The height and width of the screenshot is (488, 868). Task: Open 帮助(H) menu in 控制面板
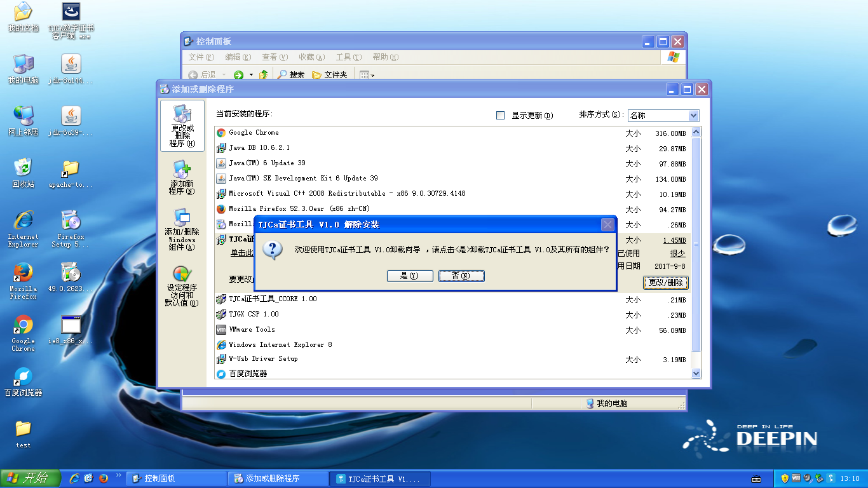(386, 57)
